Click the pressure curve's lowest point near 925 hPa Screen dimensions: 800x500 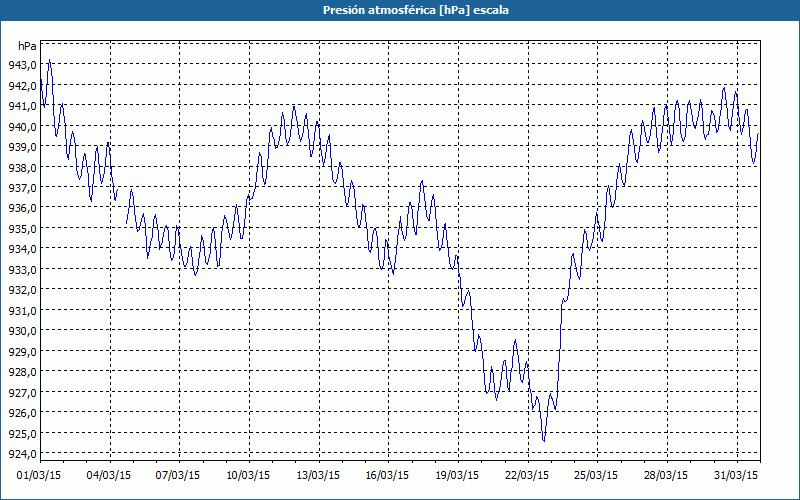click(x=544, y=441)
